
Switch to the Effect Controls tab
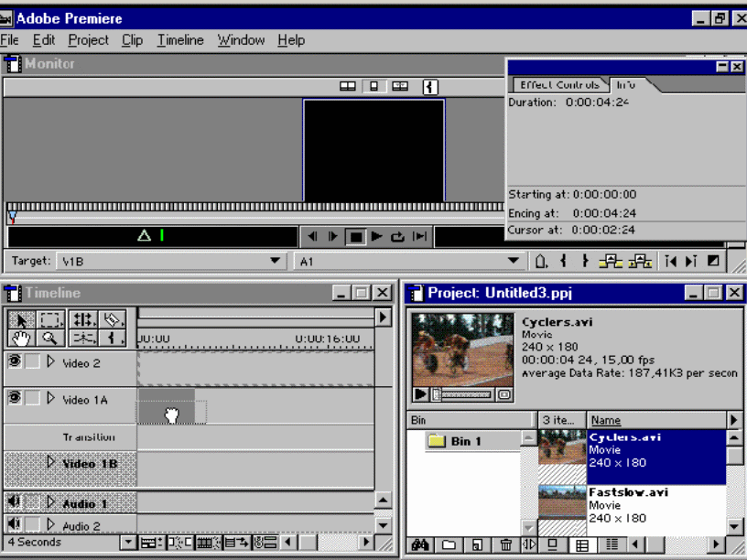coord(559,85)
